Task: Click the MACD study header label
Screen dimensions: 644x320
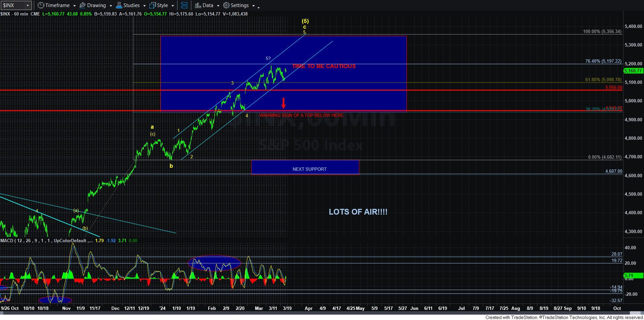Action: (46, 241)
